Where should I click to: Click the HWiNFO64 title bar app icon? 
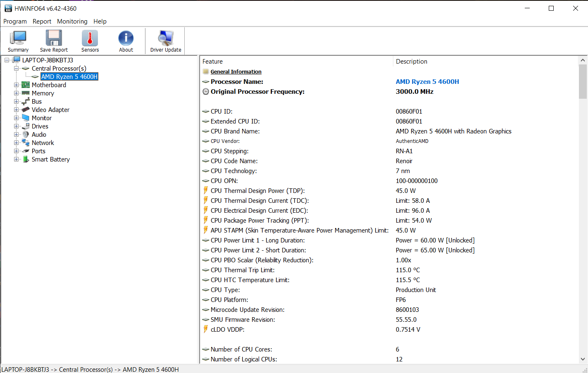(x=8, y=8)
